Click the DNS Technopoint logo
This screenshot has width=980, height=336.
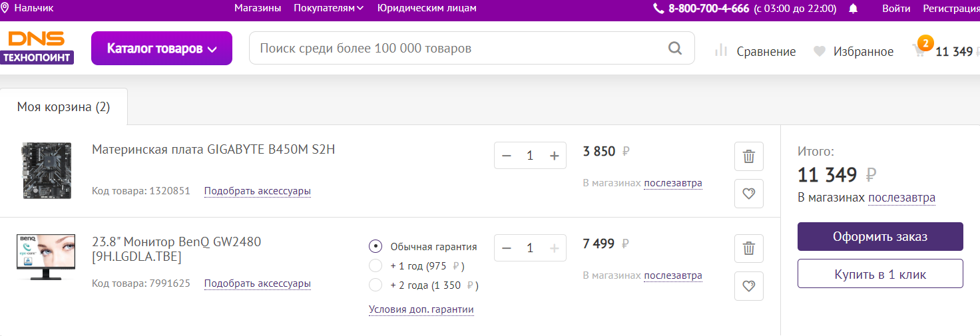point(37,47)
